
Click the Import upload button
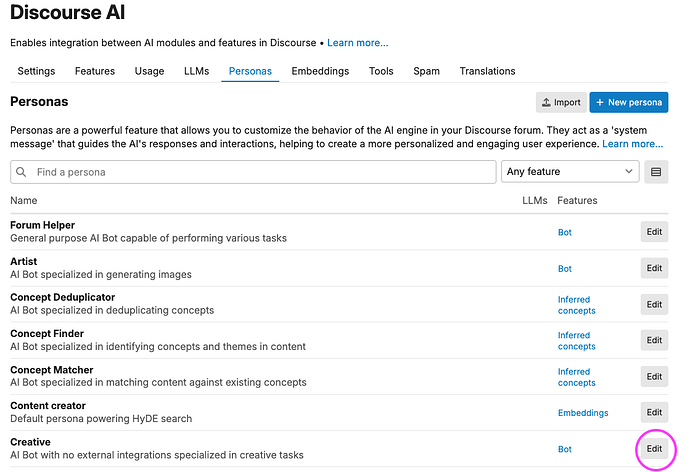tap(561, 102)
